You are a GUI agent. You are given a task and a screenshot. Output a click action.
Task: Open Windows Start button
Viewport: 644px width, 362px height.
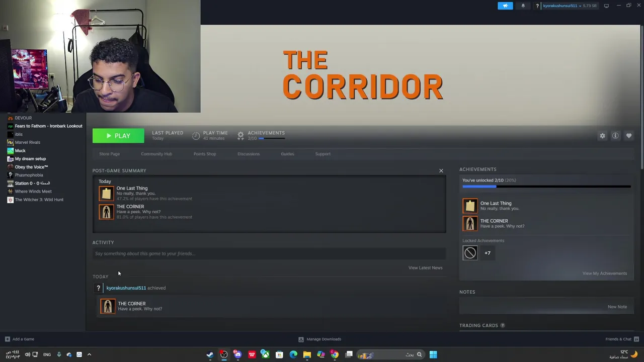pos(433,354)
